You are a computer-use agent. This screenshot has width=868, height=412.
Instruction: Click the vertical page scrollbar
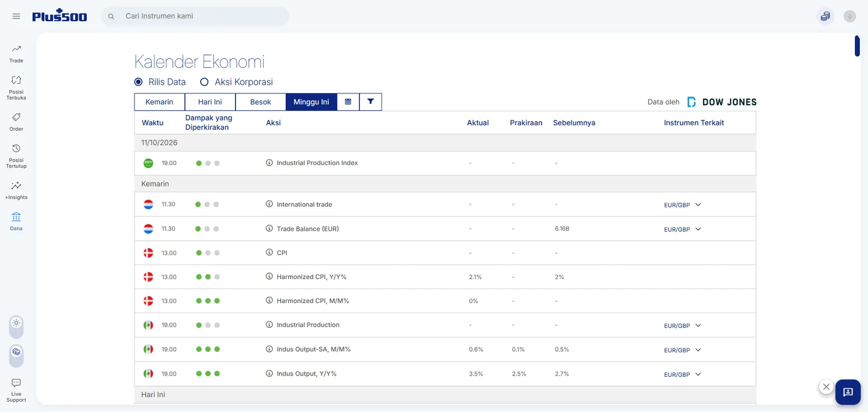point(857,46)
